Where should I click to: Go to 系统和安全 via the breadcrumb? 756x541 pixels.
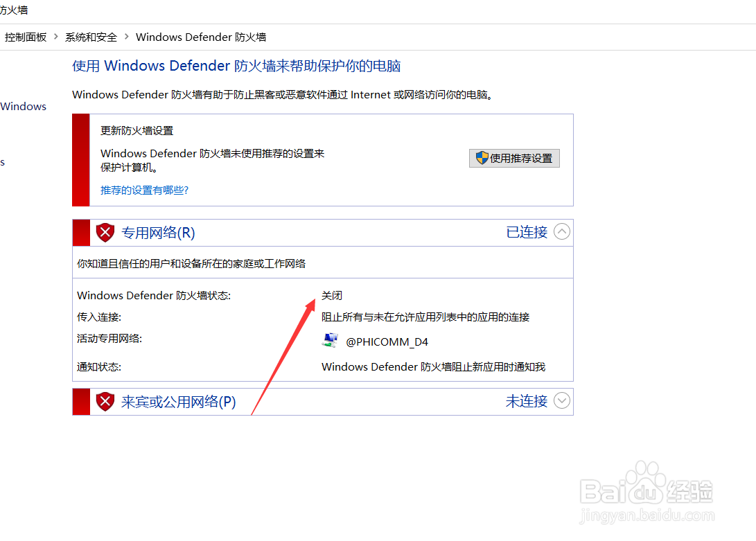91,37
